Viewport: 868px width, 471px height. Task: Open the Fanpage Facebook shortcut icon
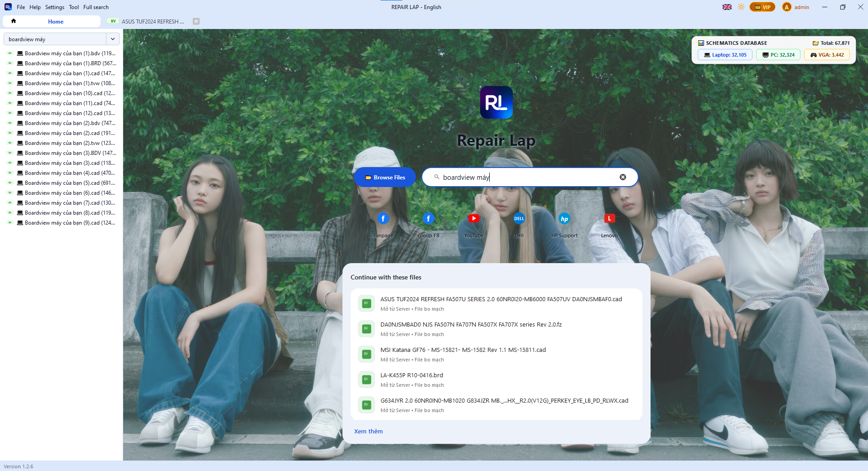383,219
